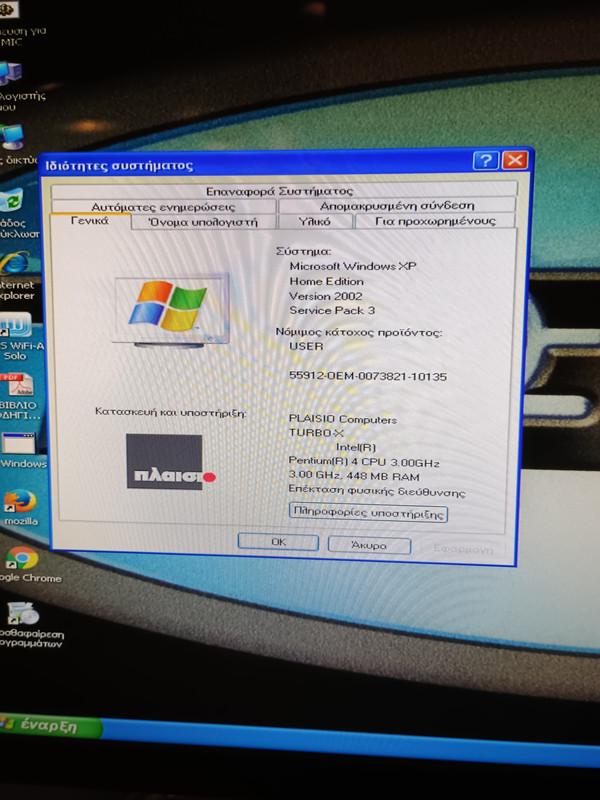This screenshot has width=600, height=800.
Task: Open the remove programs desktop shortcut
Action: pyautogui.click(x=28, y=625)
